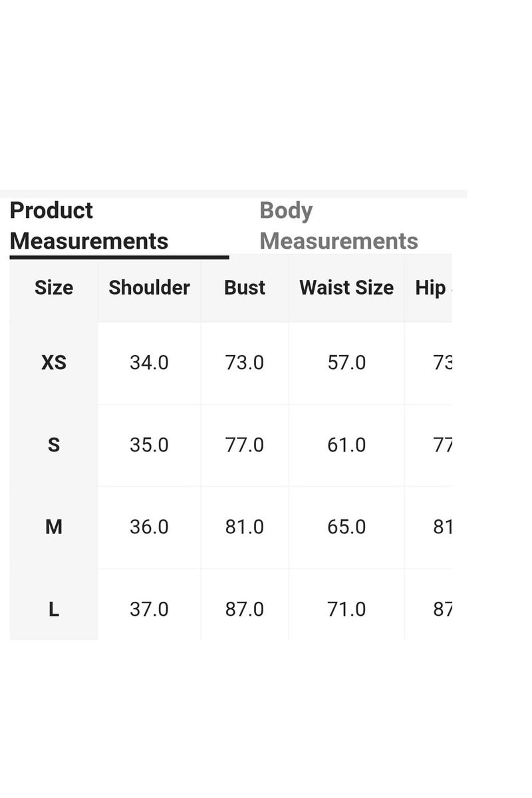The image size is (532, 798).
Task: Click the L bust value 87.0
Action: (x=245, y=609)
